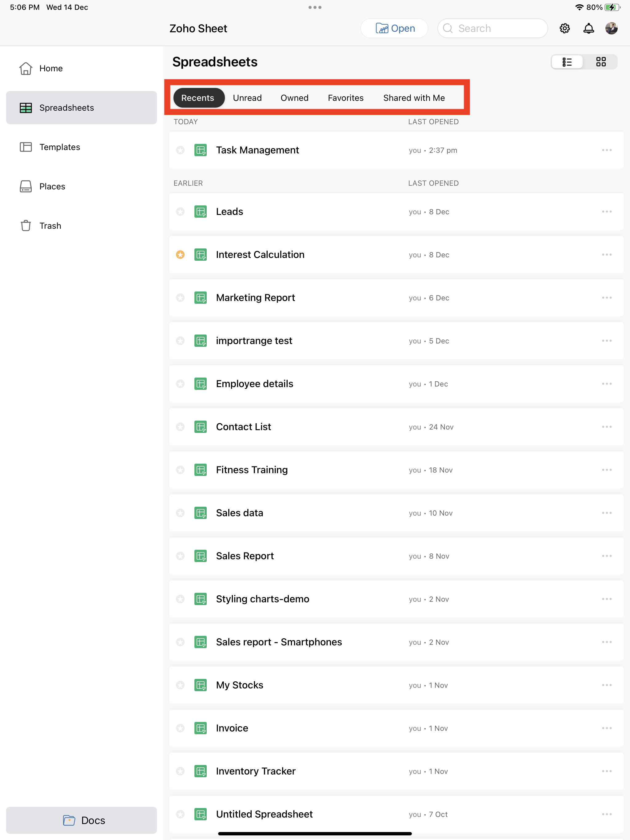Open more options for Marketing Report
Viewport: 630px width, 840px height.
coord(606,298)
